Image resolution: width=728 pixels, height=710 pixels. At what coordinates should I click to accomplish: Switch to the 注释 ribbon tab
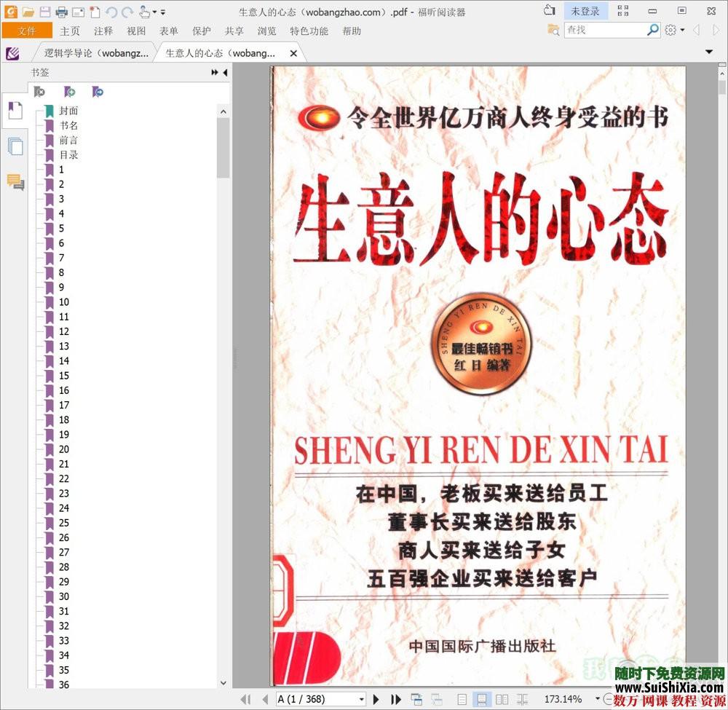click(x=103, y=31)
